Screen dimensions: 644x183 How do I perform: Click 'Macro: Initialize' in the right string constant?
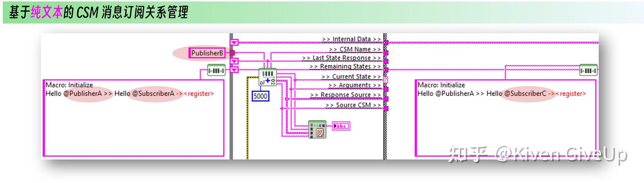(441, 85)
